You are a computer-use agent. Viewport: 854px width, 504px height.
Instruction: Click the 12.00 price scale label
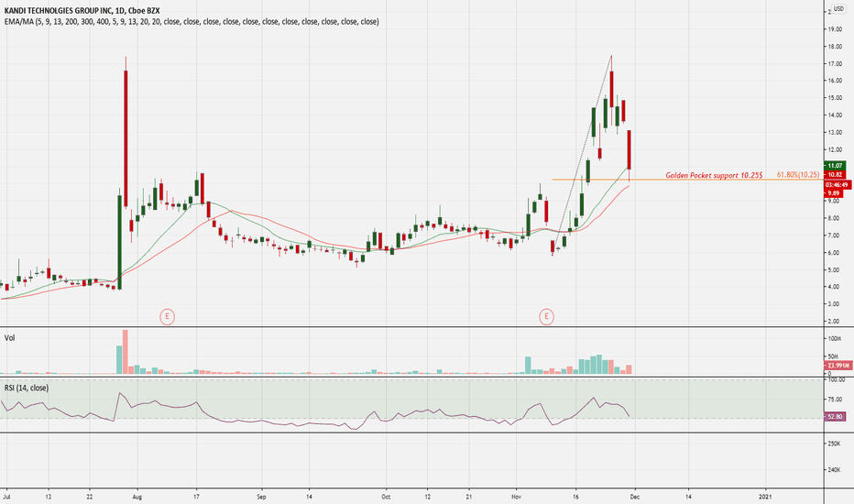tap(835, 150)
